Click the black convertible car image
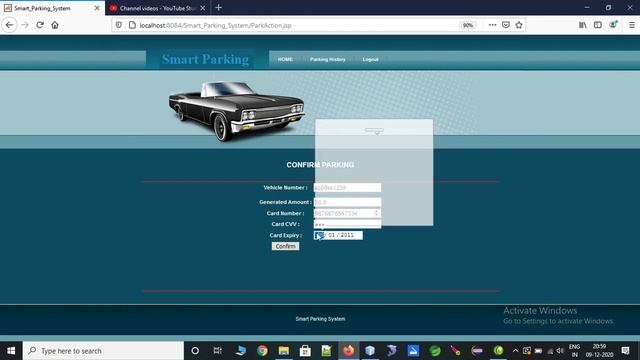 (x=236, y=111)
